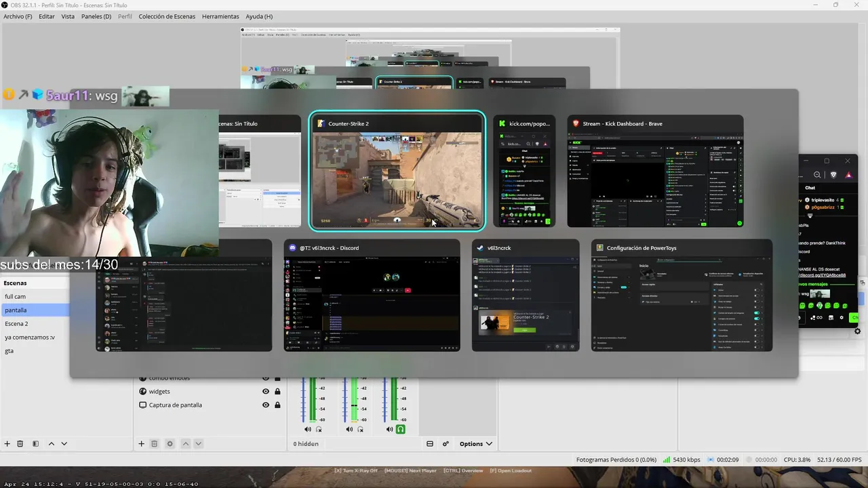Delete selected scene using Escenas trash icon
This screenshot has width=868, height=488.
pos(20,444)
